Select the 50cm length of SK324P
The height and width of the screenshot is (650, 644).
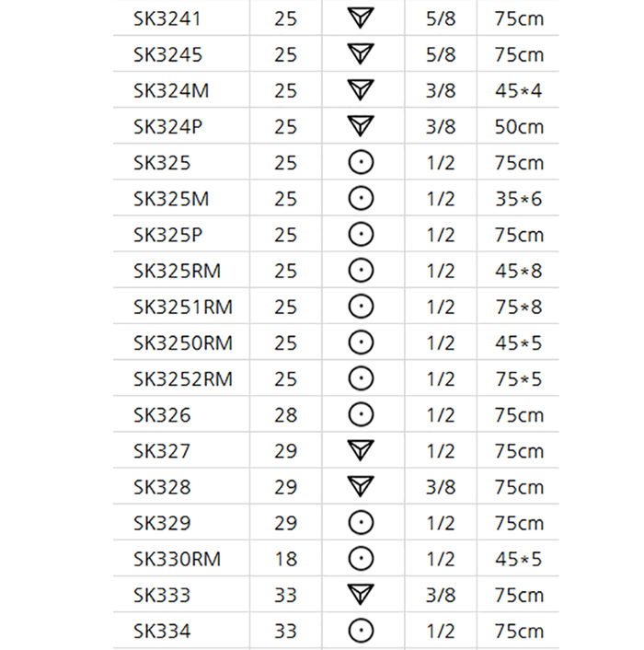click(x=519, y=126)
